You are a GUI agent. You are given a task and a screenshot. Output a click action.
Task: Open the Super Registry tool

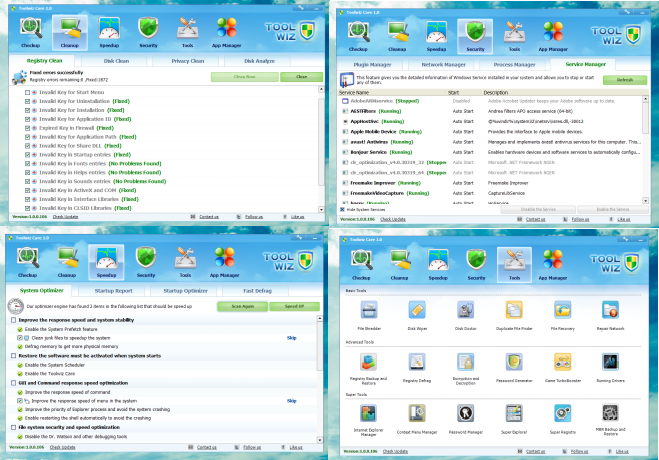[562, 414]
